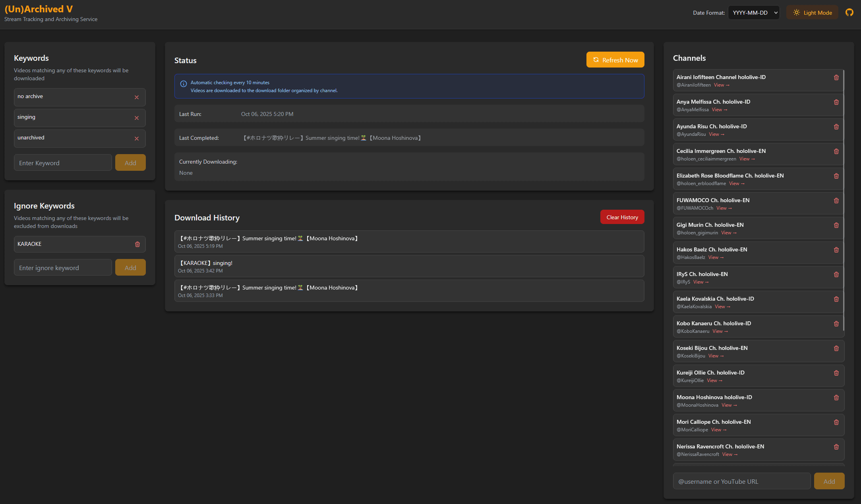Focus the Enter ignore keyword field

pos(63,268)
